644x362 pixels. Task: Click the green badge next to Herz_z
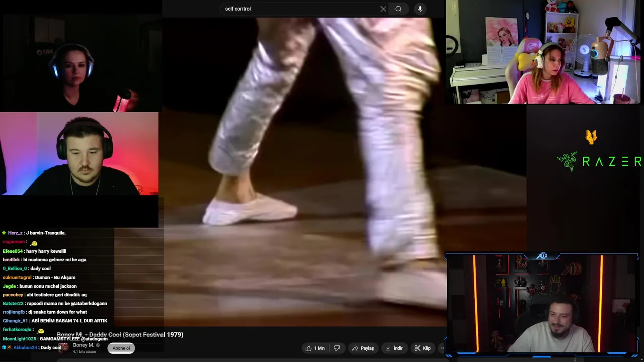pyautogui.click(x=4, y=233)
